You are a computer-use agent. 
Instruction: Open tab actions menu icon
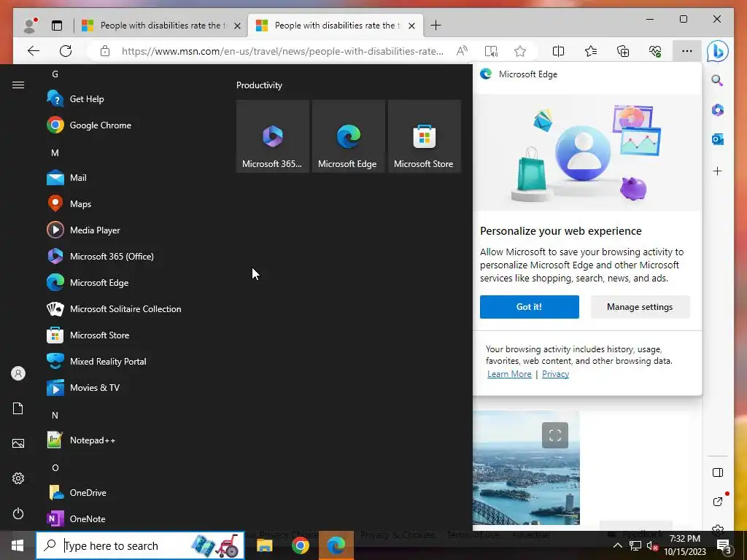click(57, 26)
